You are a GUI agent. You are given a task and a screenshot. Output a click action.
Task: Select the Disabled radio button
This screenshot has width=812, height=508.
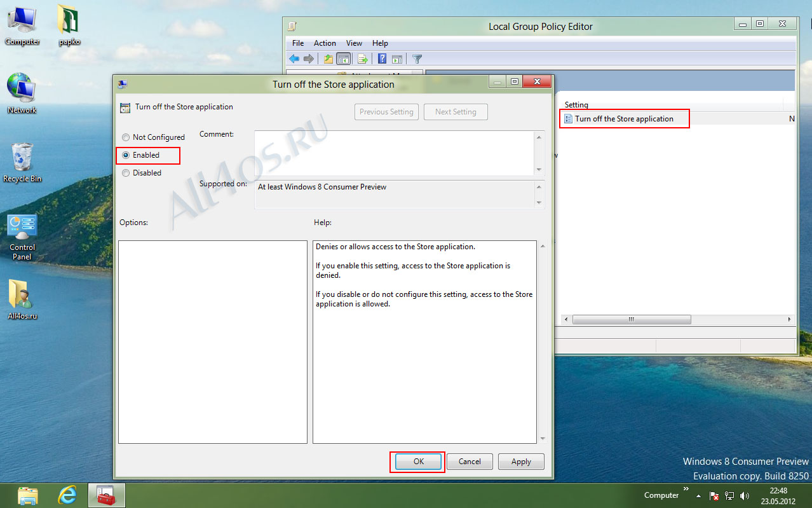coord(126,173)
